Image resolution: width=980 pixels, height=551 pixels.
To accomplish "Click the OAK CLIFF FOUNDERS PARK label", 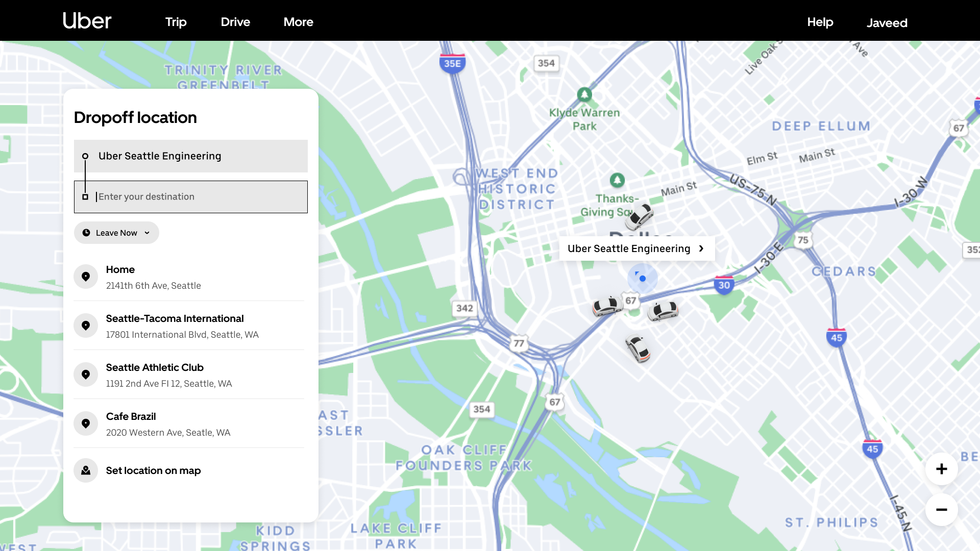I will (x=464, y=458).
